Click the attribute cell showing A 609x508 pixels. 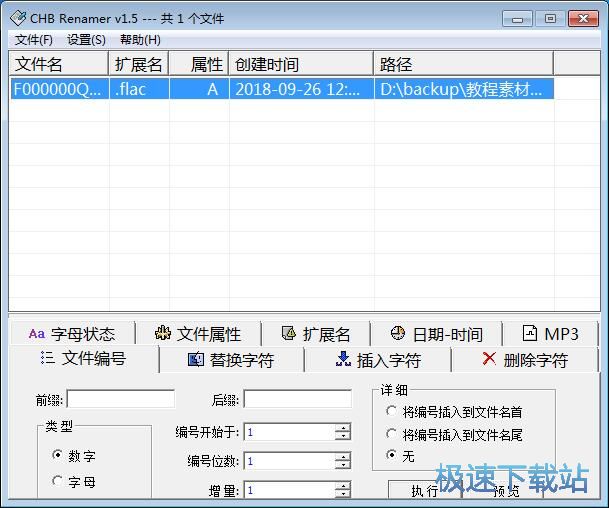(199, 89)
